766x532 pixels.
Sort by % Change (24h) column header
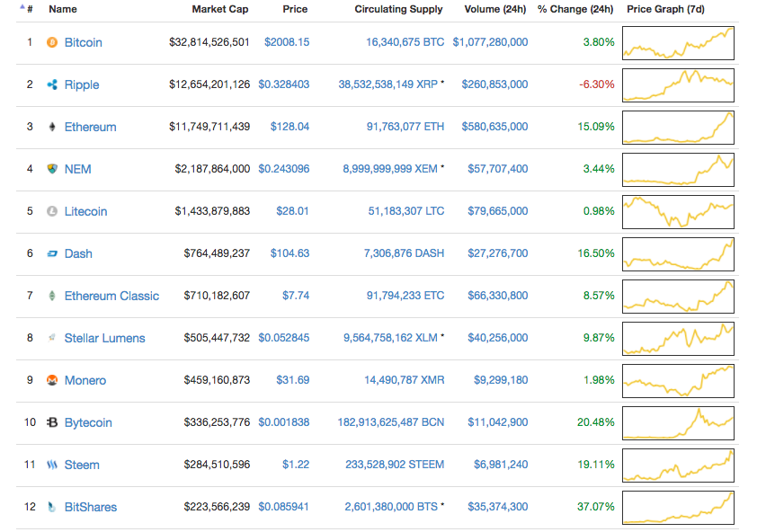point(575,9)
